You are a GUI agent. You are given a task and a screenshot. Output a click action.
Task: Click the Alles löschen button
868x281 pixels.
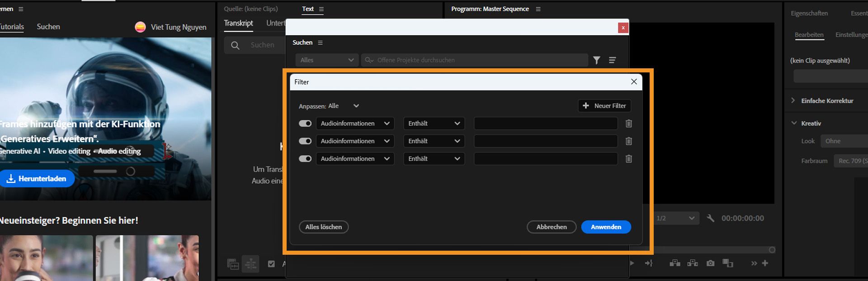tap(324, 227)
